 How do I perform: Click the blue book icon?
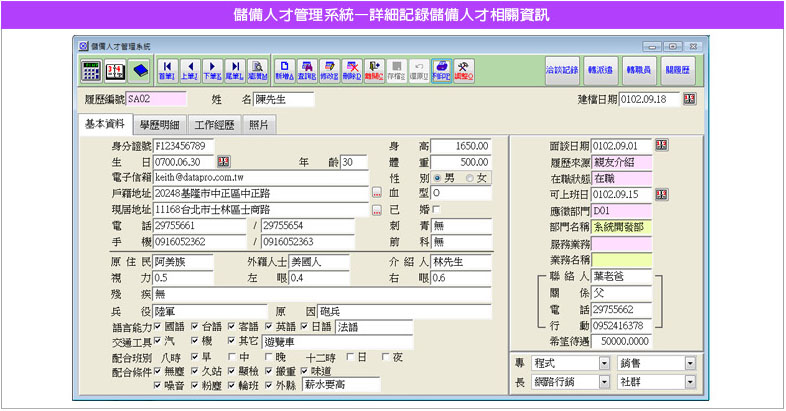(139, 70)
